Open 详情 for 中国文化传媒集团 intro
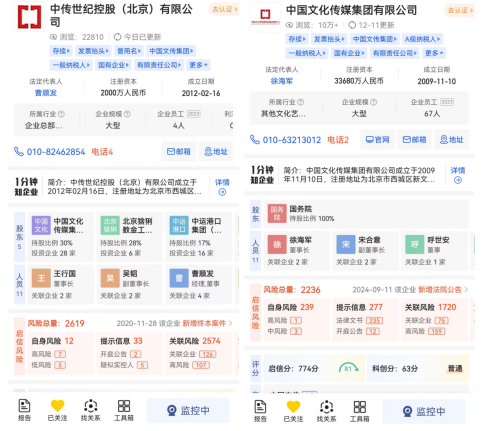The image size is (492, 431). tap(458, 175)
